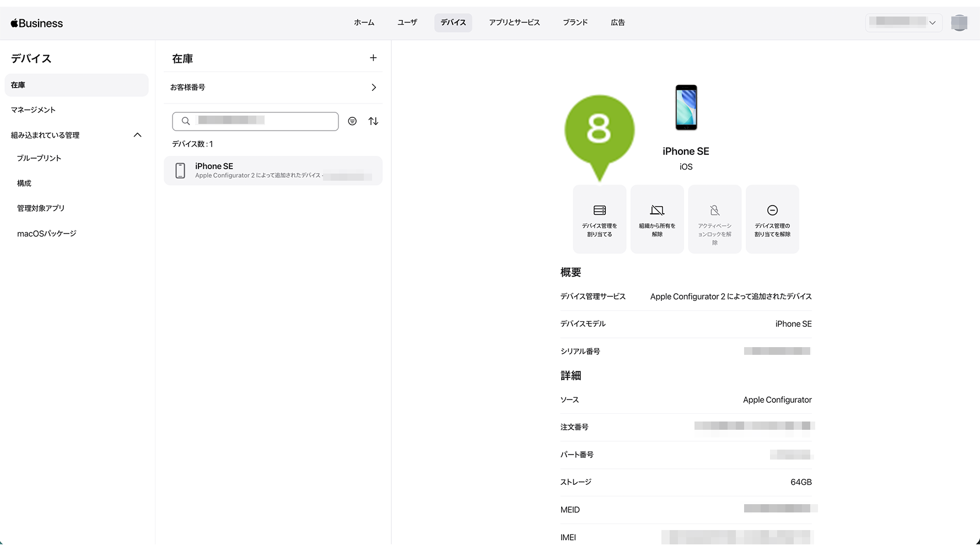Click the iPhone SE device image
The width and height of the screenshot is (980, 551).
point(686,107)
